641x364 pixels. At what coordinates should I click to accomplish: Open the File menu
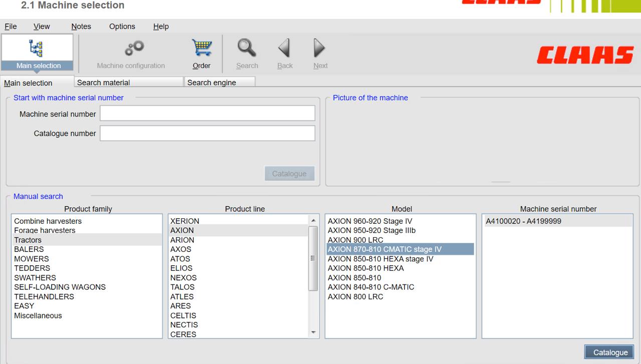point(11,27)
